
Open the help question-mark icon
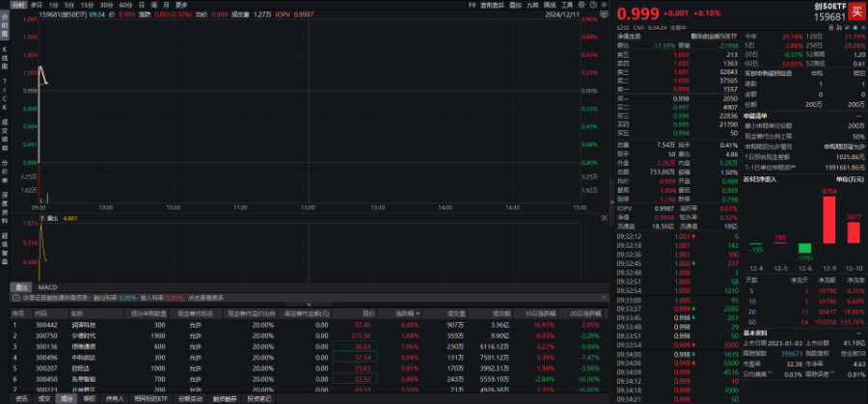(x=591, y=5)
